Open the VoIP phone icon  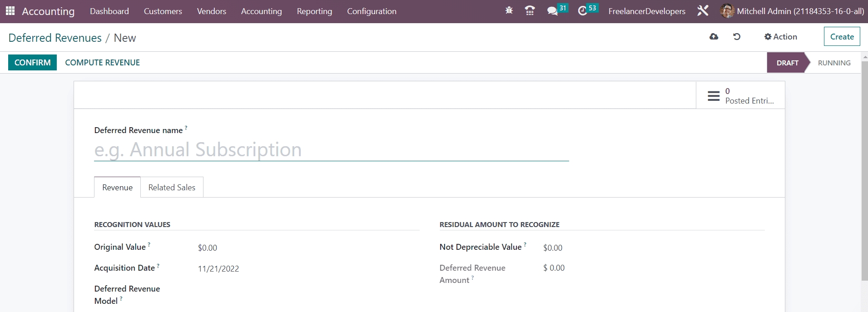click(x=530, y=10)
